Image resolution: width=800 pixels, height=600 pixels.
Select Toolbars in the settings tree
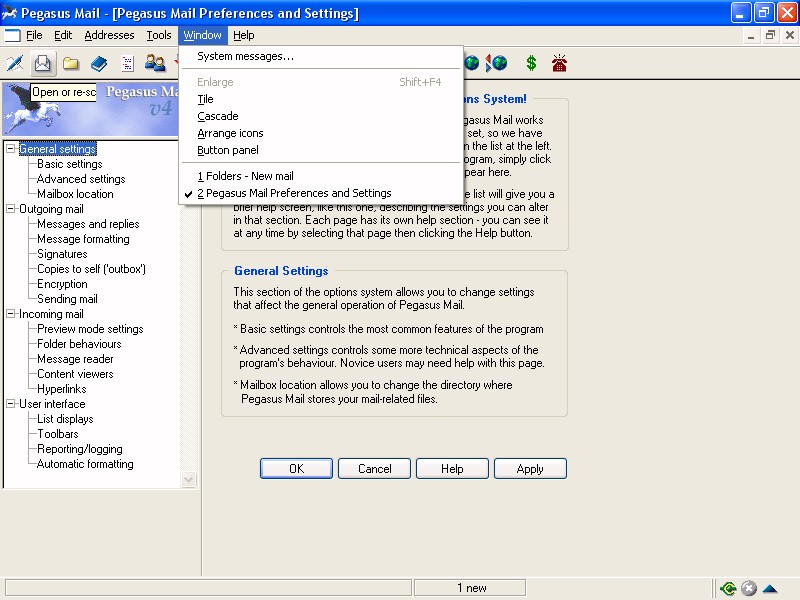(58, 434)
